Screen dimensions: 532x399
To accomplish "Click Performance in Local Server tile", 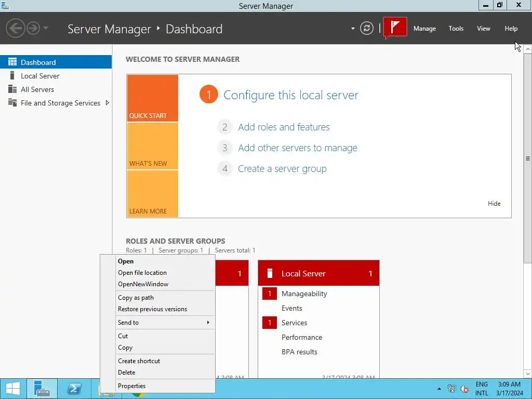I will pyautogui.click(x=302, y=337).
